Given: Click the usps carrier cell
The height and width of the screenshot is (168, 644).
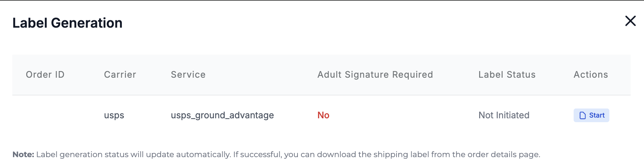Looking at the screenshot, I should 114,115.
